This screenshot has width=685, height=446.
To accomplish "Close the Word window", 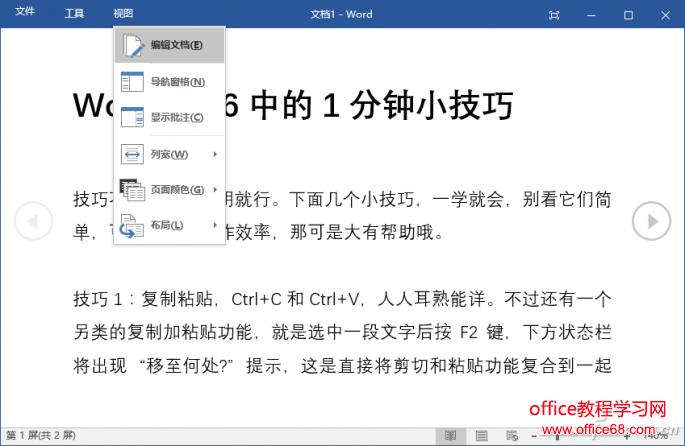I will [x=665, y=15].
